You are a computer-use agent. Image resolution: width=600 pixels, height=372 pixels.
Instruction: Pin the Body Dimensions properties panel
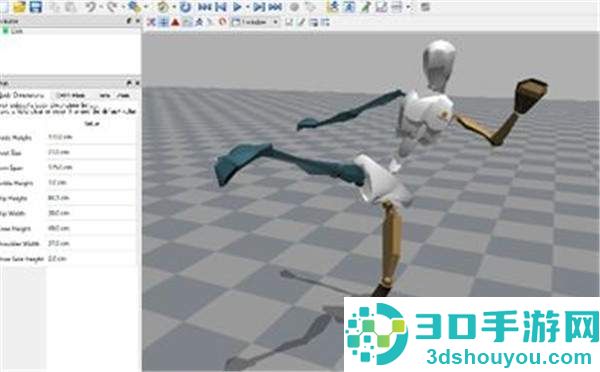tap(129, 83)
